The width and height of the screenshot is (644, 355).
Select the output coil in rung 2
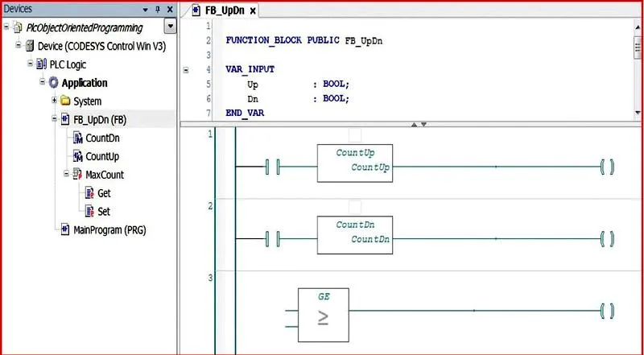point(607,239)
